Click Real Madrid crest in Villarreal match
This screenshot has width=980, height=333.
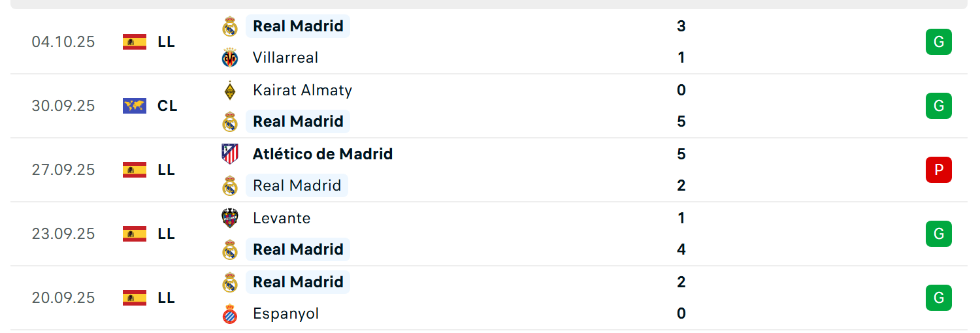230,26
